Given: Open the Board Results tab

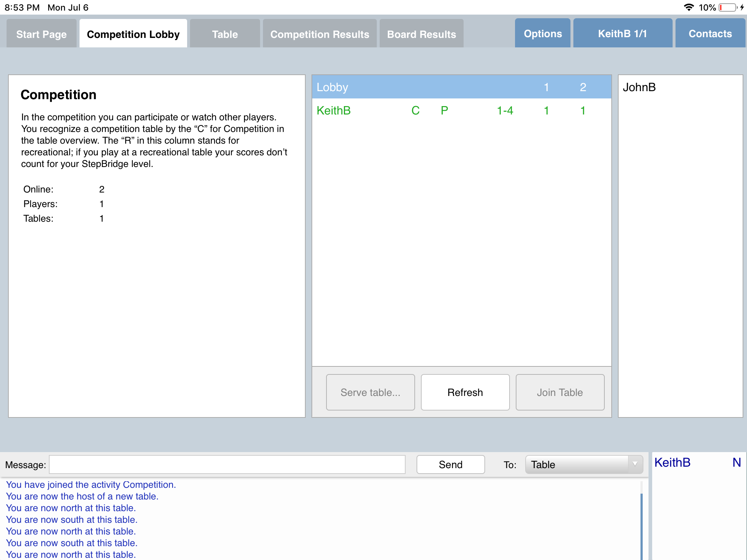Looking at the screenshot, I should [421, 34].
